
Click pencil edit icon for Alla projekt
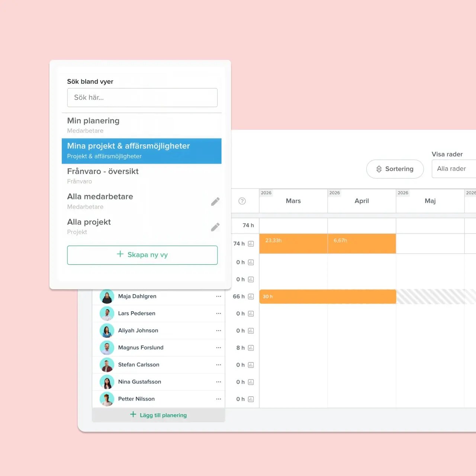[215, 227]
